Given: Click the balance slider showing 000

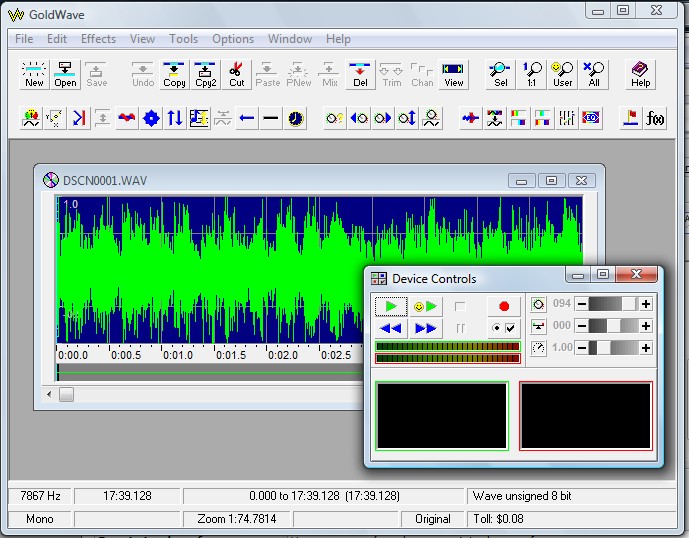Looking at the screenshot, I should 613,326.
